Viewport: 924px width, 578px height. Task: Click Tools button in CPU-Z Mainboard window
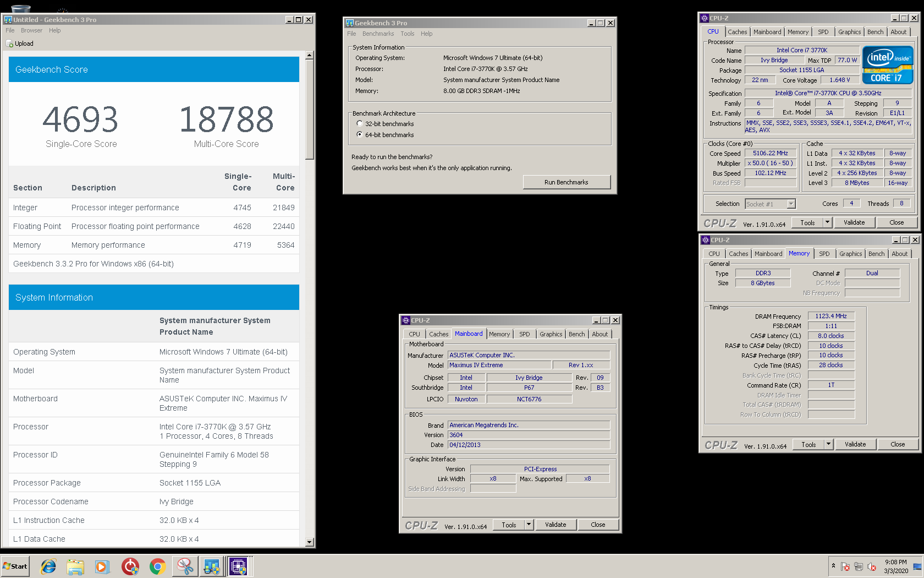coord(509,525)
